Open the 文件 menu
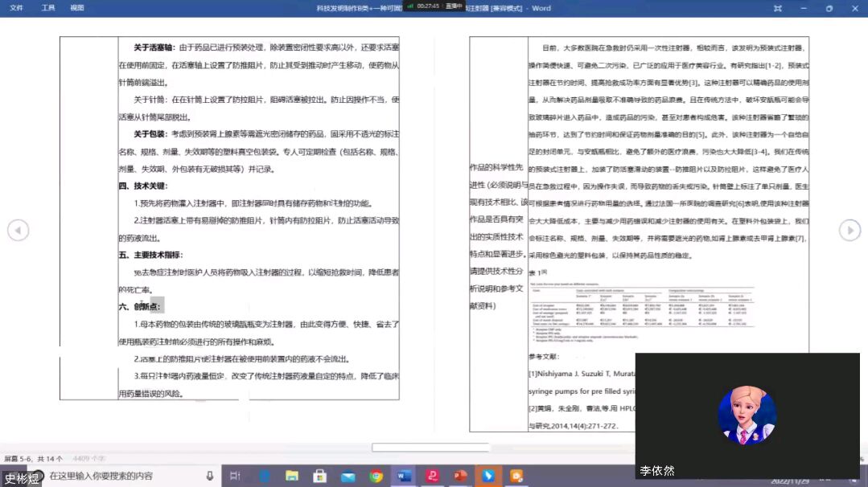 click(17, 8)
